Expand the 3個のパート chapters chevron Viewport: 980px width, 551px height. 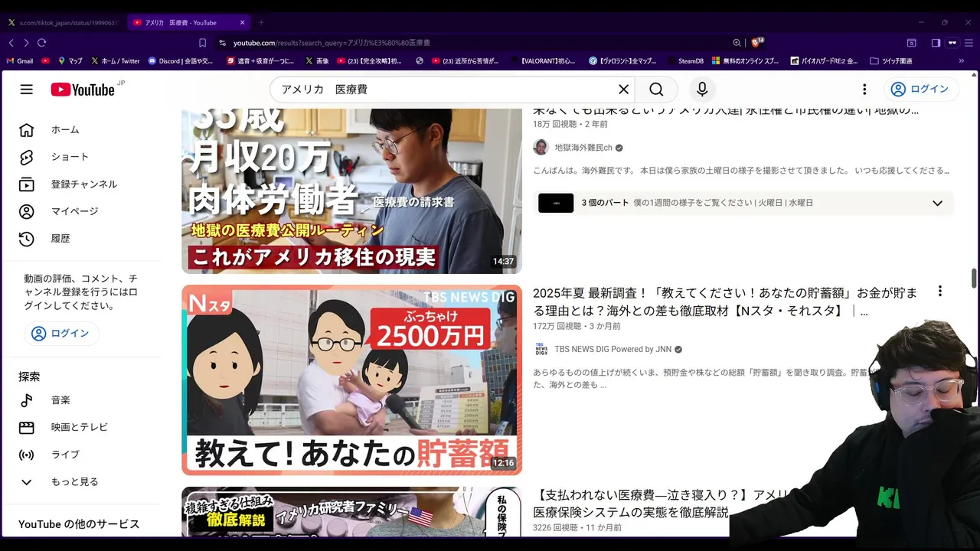[937, 204]
